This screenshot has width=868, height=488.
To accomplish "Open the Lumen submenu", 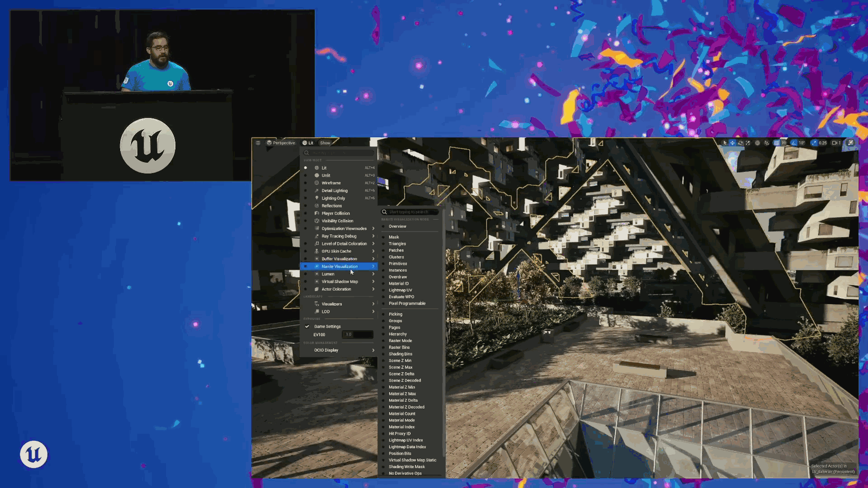I will point(339,274).
